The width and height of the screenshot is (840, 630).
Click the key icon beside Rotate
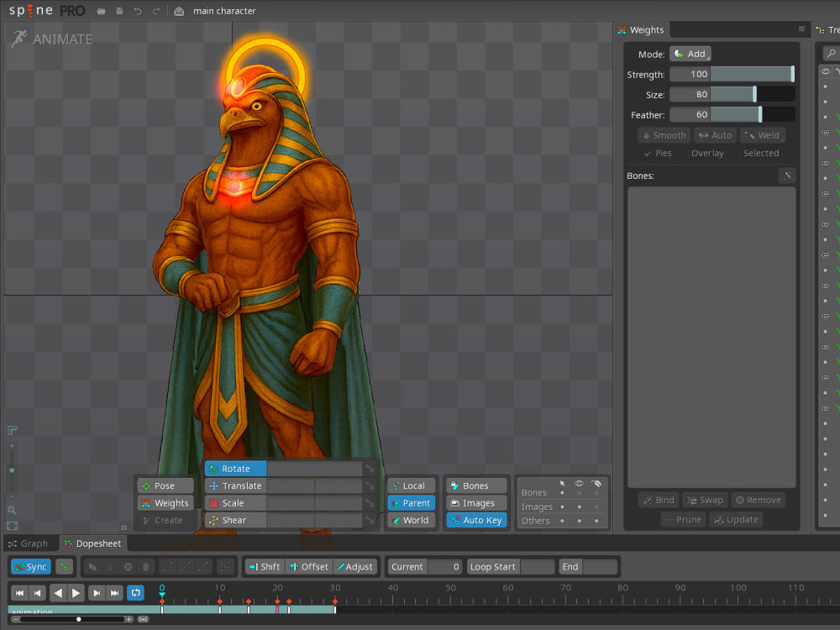[370, 469]
